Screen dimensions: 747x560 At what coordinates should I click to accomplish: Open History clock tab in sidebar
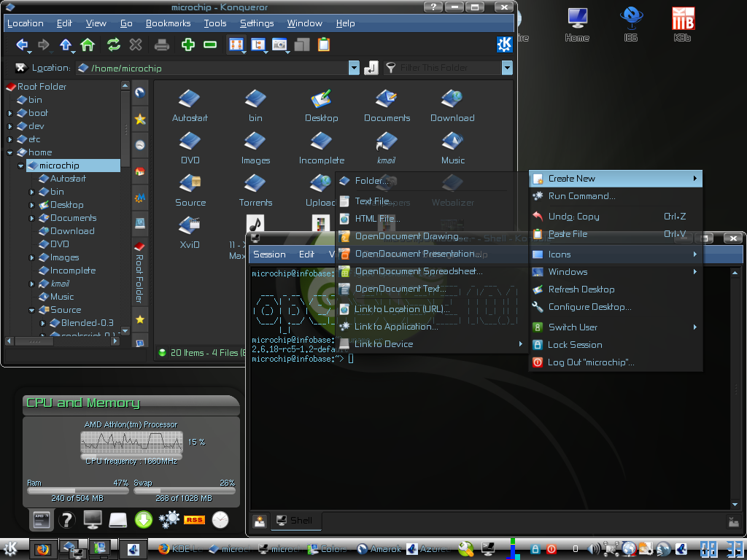(x=140, y=145)
